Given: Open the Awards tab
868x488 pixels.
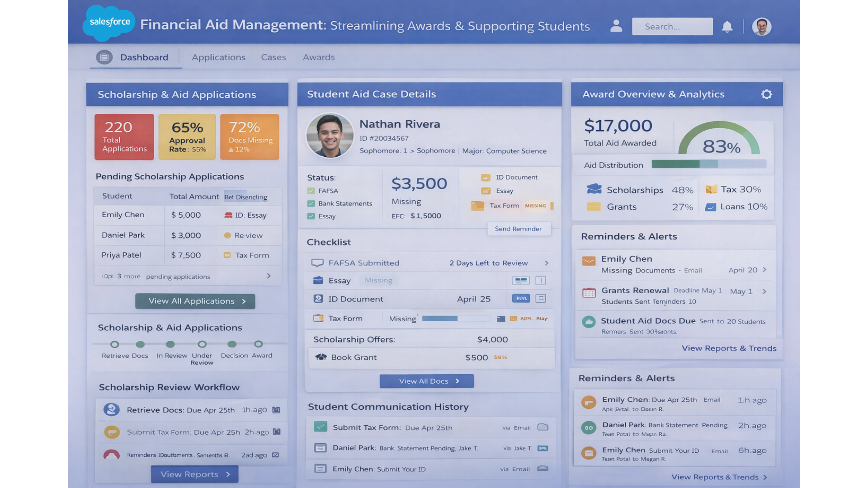Looking at the screenshot, I should 319,57.
